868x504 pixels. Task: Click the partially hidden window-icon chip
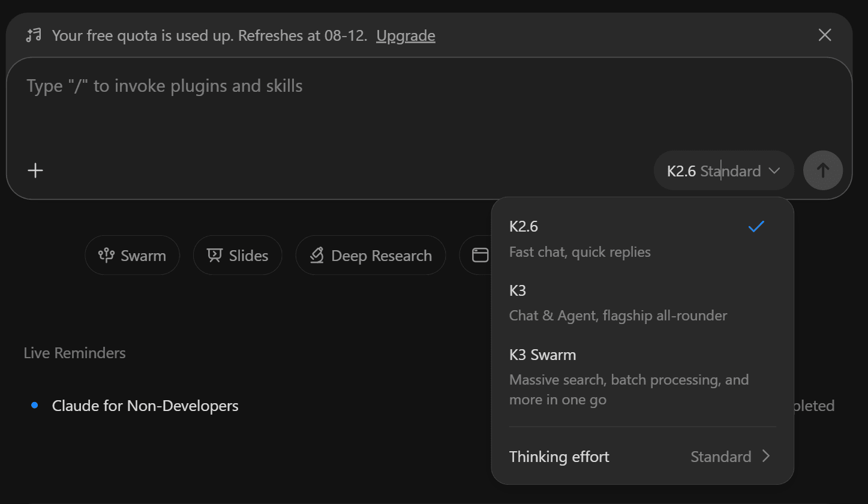click(477, 256)
